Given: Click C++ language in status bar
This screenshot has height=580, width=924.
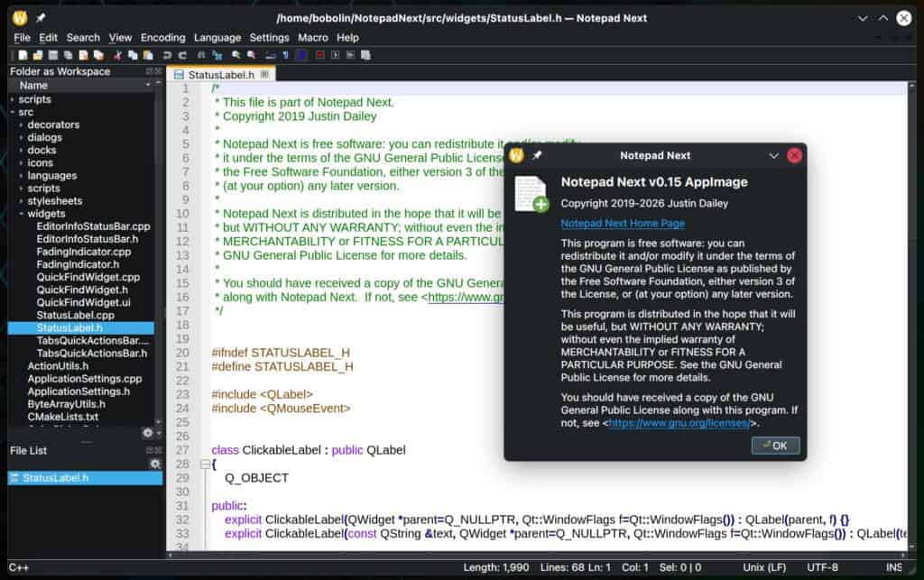Looking at the screenshot, I should [x=18, y=567].
